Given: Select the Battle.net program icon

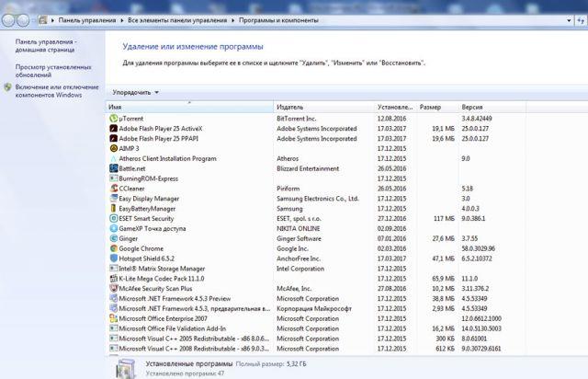Looking at the screenshot, I should [x=113, y=167].
